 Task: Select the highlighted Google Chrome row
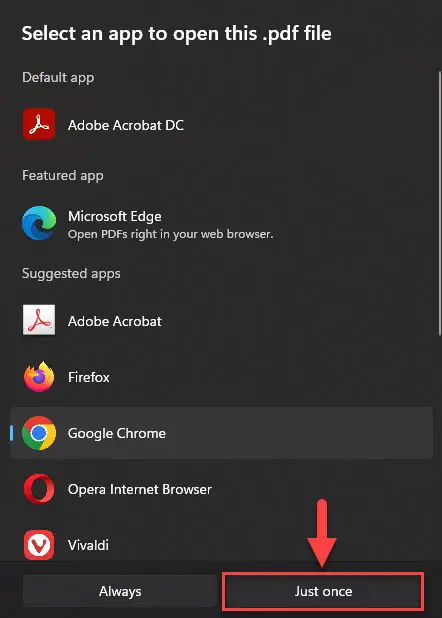(x=221, y=433)
